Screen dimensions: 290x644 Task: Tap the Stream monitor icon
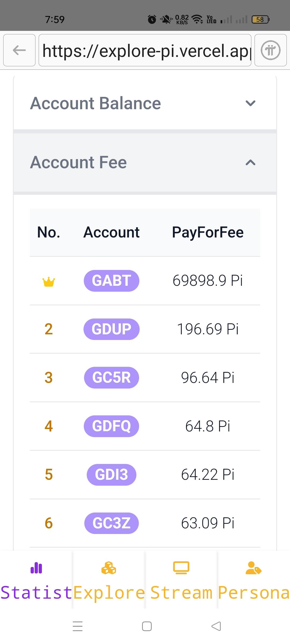tap(181, 568)
